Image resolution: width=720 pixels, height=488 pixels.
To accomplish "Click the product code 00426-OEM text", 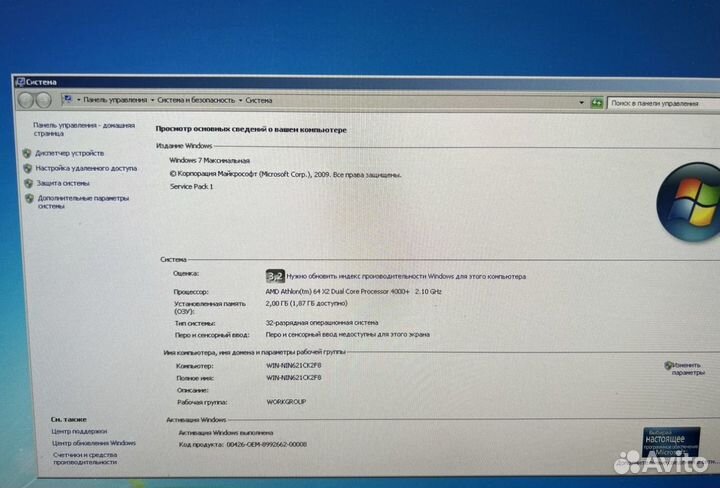I will pyautogui.click(x=266, y=444).
